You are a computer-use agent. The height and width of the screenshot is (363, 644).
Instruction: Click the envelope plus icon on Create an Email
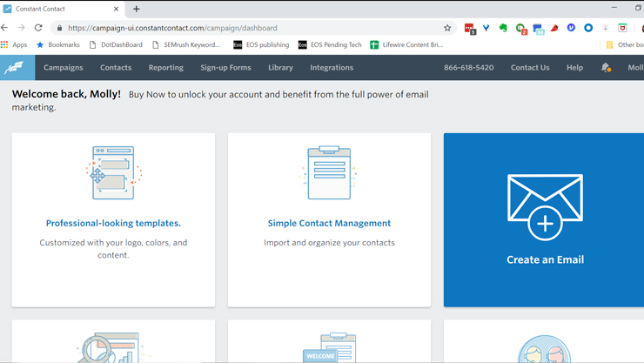coord(545,207)
